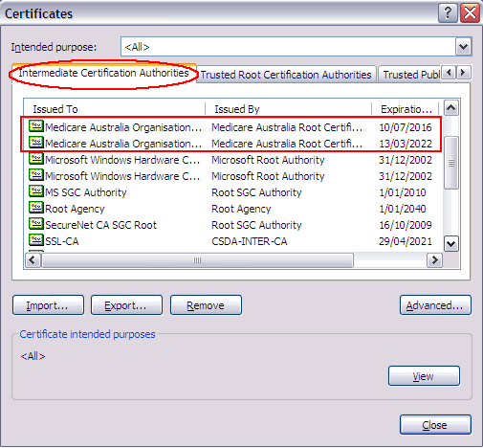The image size is (483, 448).
Task: Click the View button
Action: 424,376
